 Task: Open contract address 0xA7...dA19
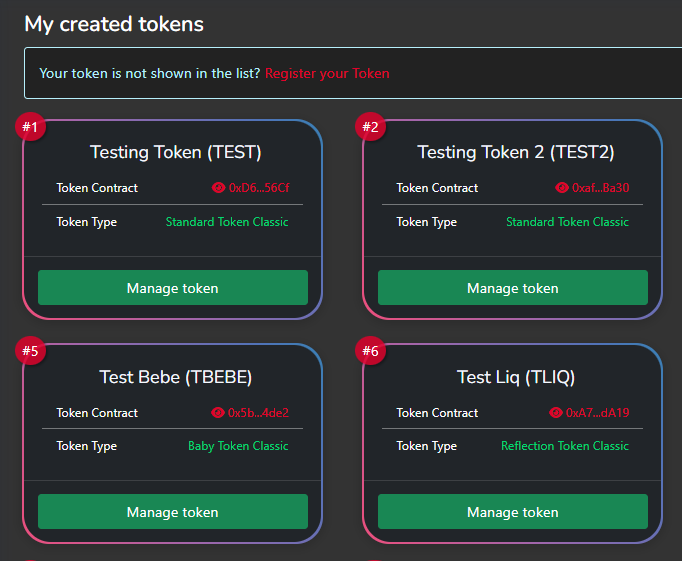(x=597, y=413)
